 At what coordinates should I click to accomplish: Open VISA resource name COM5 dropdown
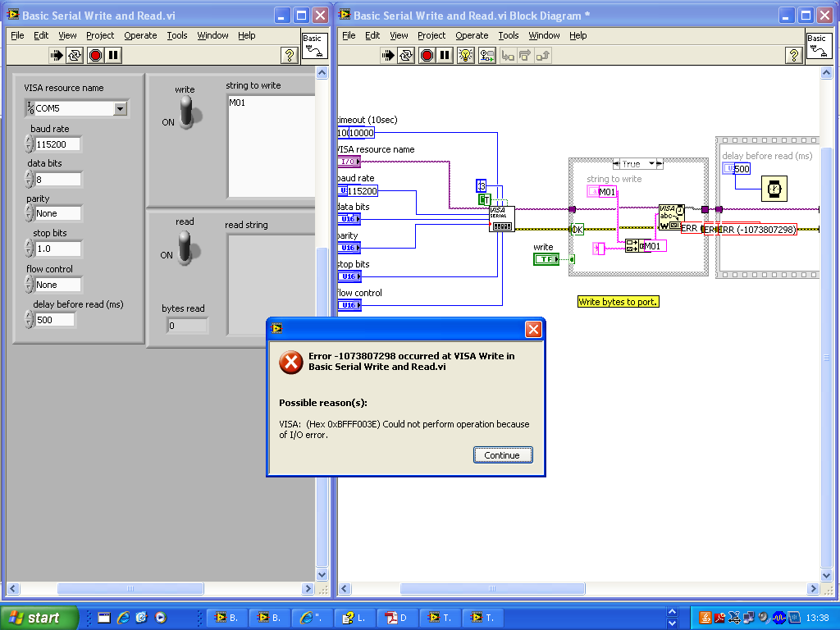click(120, 109)
